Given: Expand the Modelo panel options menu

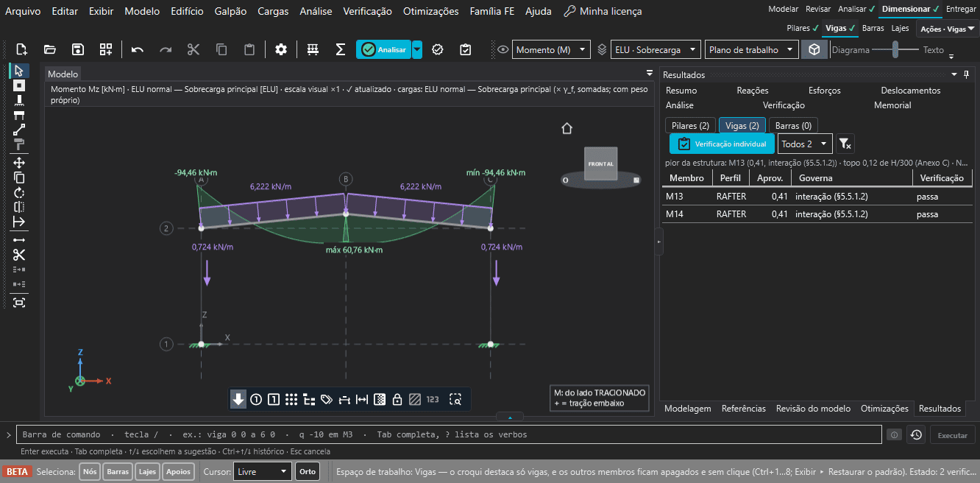Looking at the screenshot, I should tap(650, 73).
